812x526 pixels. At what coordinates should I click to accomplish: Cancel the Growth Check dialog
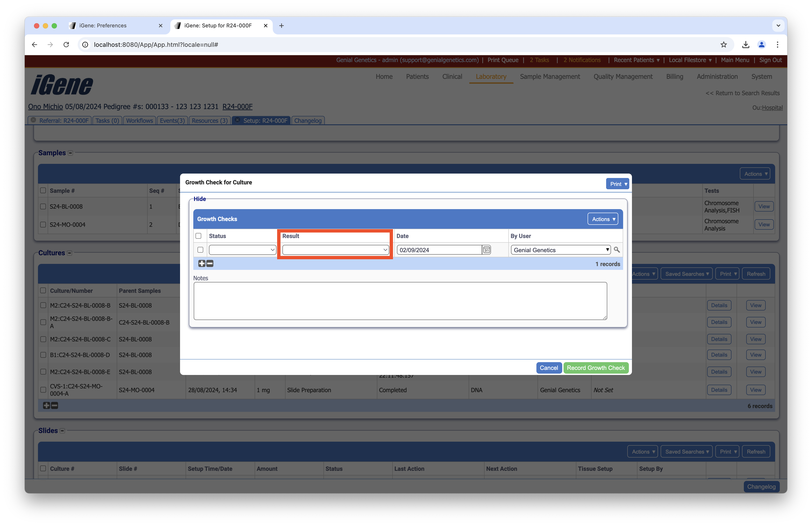click(x=548, y=368)
